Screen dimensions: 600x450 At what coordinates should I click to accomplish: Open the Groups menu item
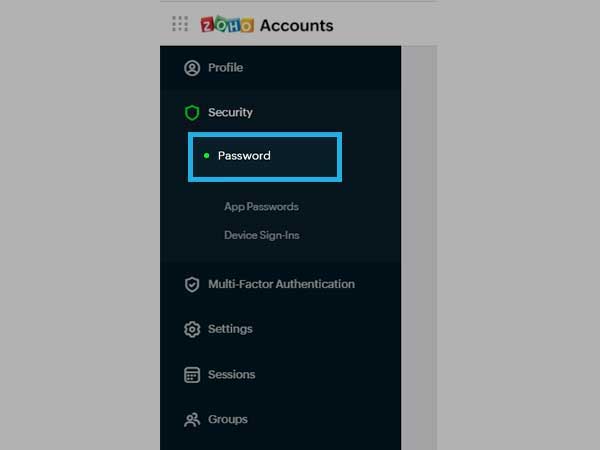pos(280,419)
